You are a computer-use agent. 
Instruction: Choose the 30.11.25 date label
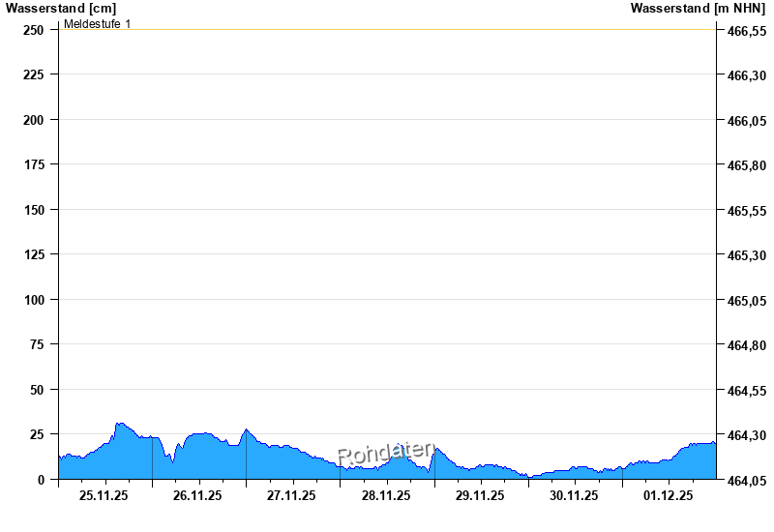coord(574,495)
